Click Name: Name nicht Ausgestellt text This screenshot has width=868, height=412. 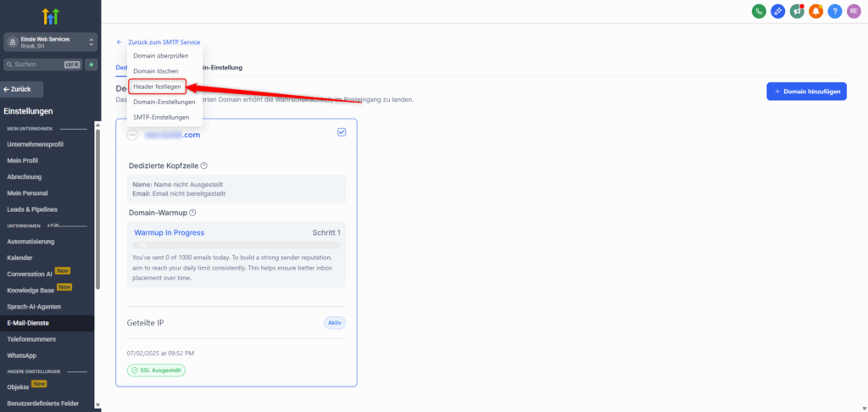pyautogui.click(x=178, y=184)
